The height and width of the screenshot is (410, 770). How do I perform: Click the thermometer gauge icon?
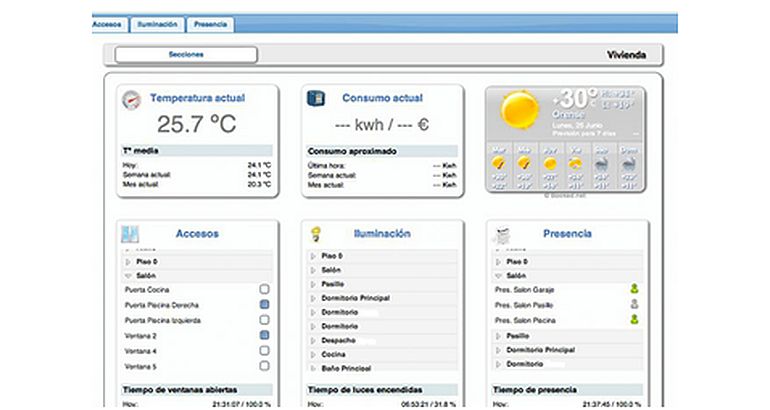point(132,100)
